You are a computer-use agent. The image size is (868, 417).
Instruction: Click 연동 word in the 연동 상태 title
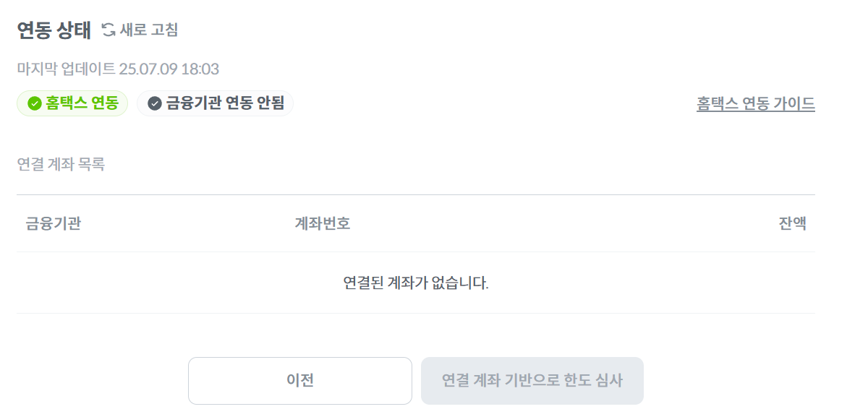(x=35, y=30)
